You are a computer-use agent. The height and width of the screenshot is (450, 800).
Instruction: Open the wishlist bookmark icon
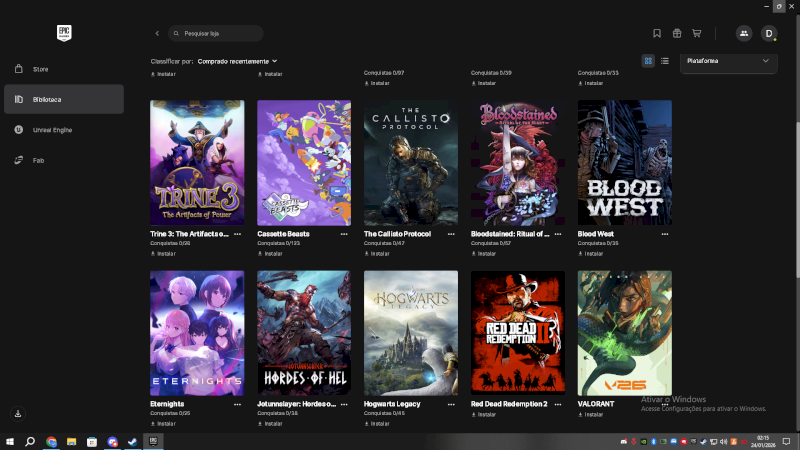(x=657, y=33)
